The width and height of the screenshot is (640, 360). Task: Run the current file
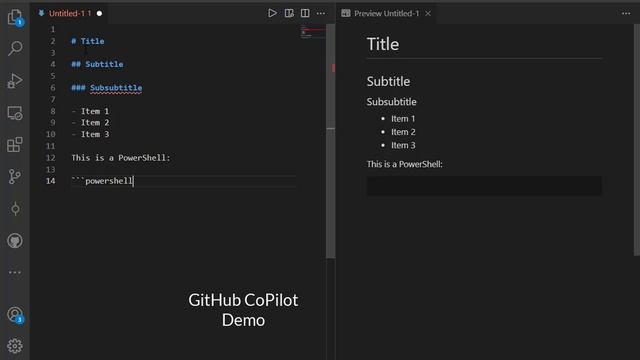click(x=272, y=13)
